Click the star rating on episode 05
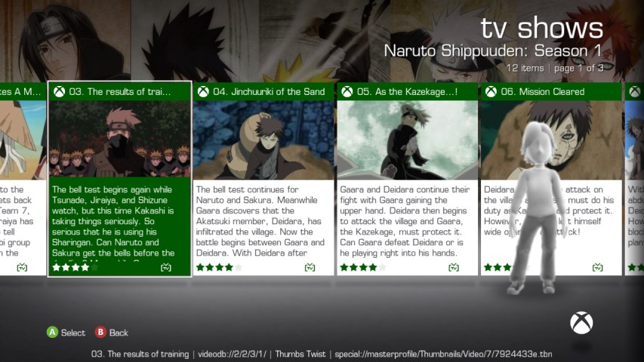Screen dimensions: 644x362 363,268
